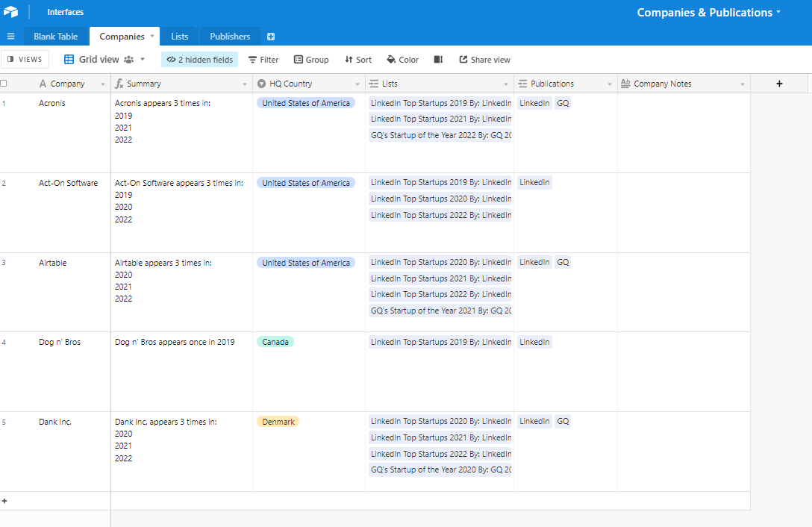The image size is (812, 527).
Task: Click GQ publication chip in Airtable row
Action: tap(563, 262)
